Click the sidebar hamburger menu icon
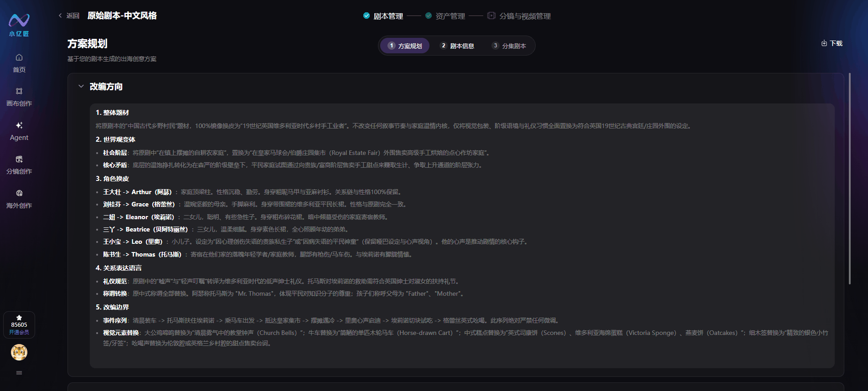The width and height of the screenshot is (868, 391). [x=19, y=373]
